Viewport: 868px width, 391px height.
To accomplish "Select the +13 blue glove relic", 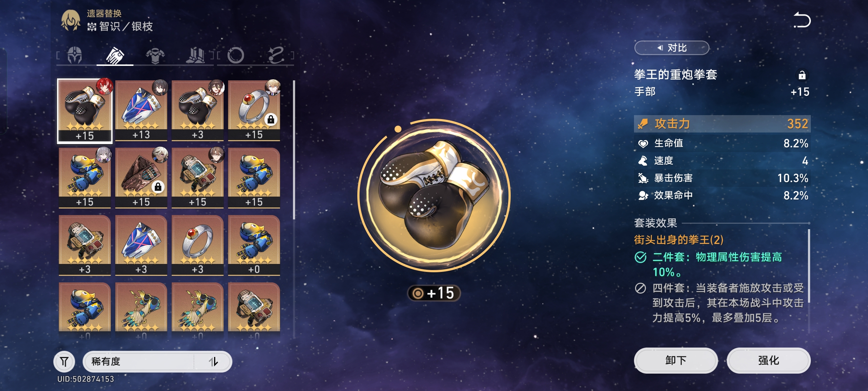I will pos(141,110).
